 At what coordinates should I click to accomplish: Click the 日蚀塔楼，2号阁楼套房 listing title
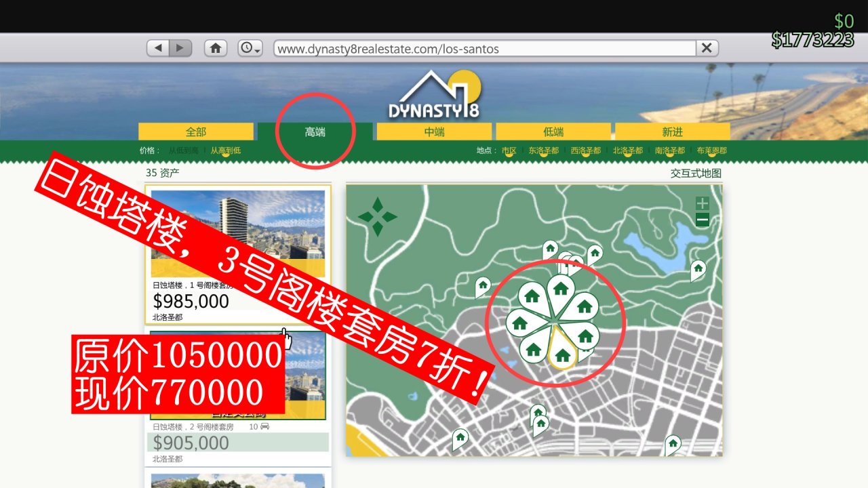(193, 427)
